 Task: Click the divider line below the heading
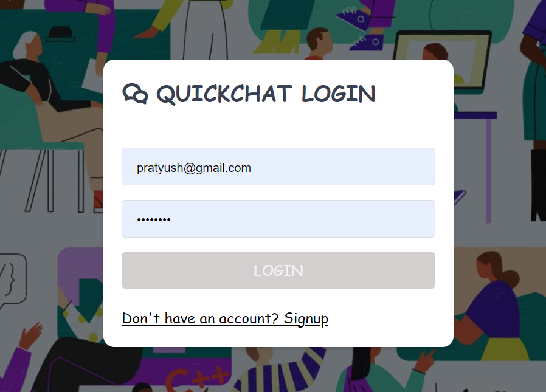[x=278, y=129]
